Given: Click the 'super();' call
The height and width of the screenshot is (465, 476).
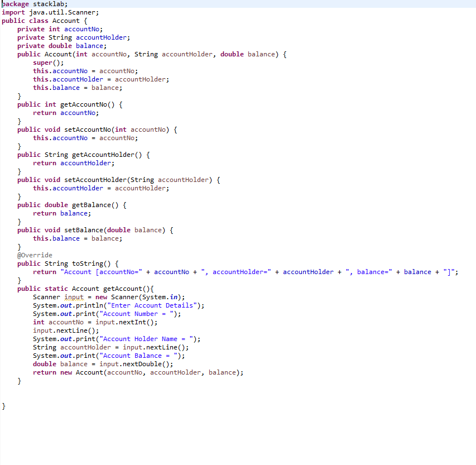Looking at the screenshot, I should (49, 63).
